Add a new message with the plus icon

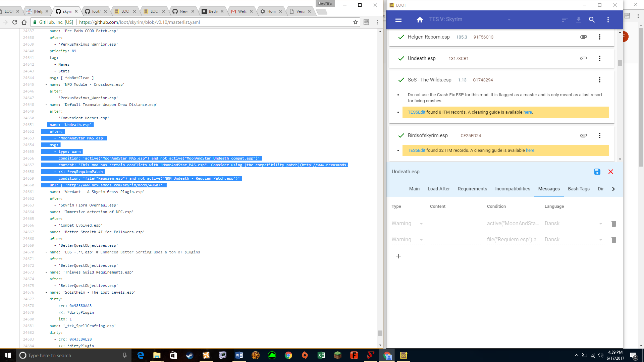coord(398,256)
